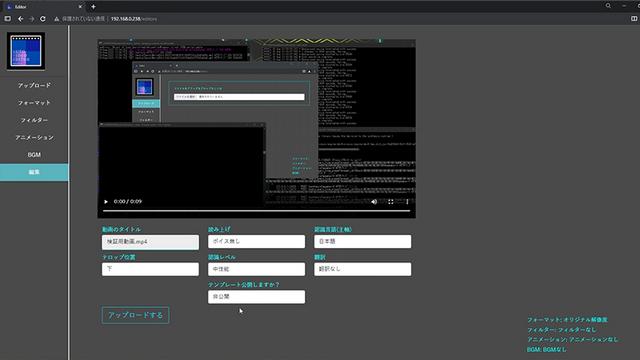Screen dimensions: 640x360
Task: Select the BGM sidebar item
Action: [x=34, y=155]
